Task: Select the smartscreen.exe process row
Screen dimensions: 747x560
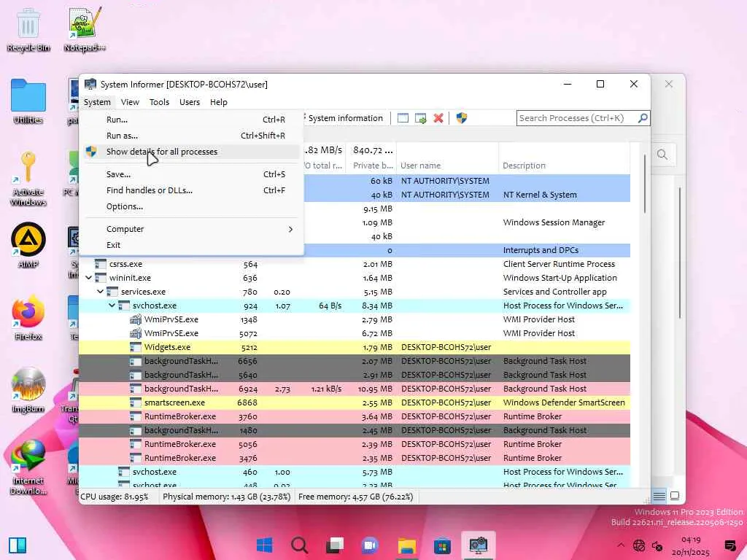Action: [x=355, y=402]
